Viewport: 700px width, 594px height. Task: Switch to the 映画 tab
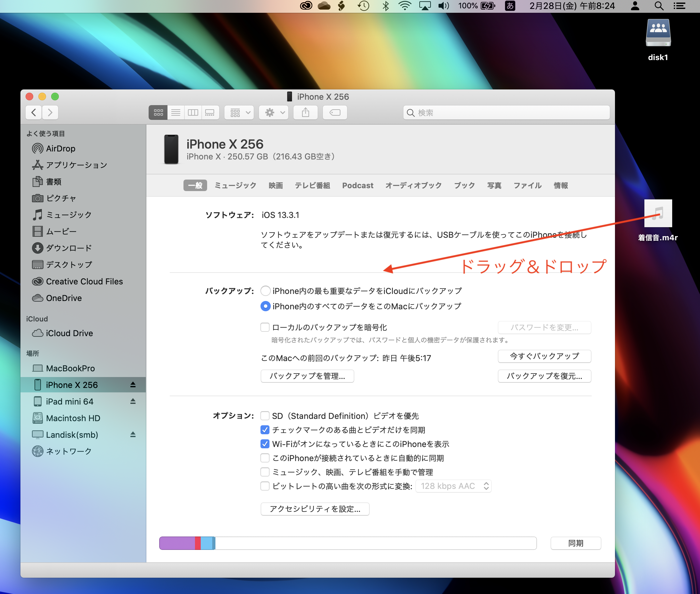(276, 185)
